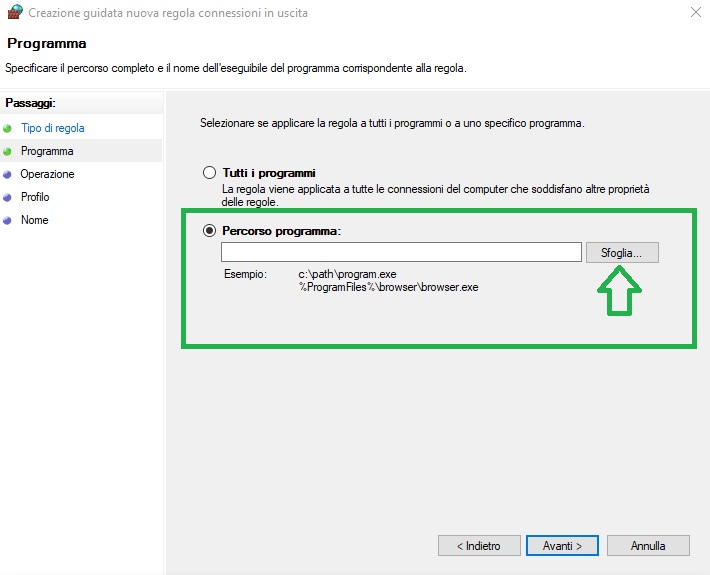This screenshot has height=575, width=710.
Task: Click the program path input field
Action: click(401, 252)
